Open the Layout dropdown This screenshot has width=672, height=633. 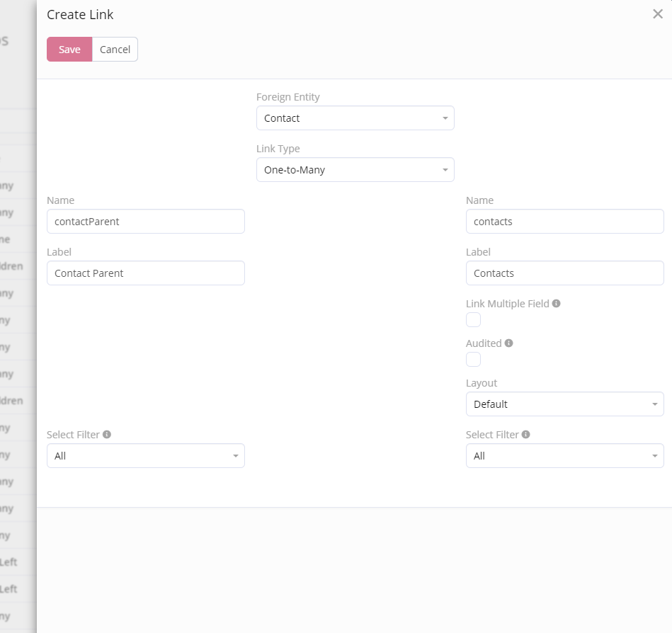pos(564,404)
